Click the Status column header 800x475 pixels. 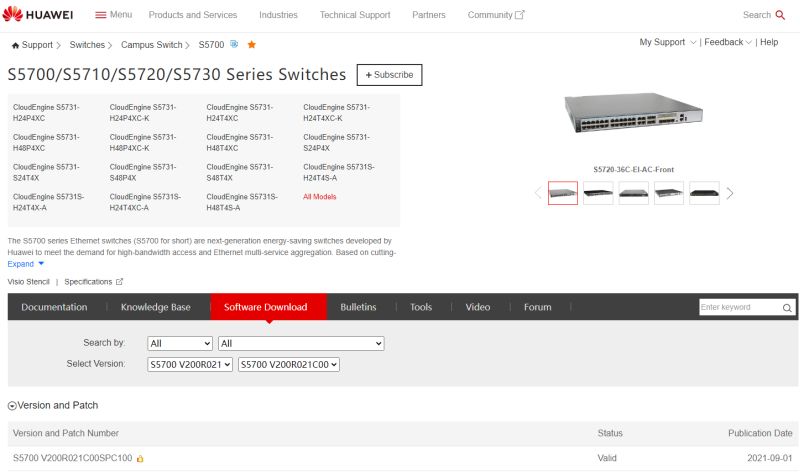click(x=610, y=433)
